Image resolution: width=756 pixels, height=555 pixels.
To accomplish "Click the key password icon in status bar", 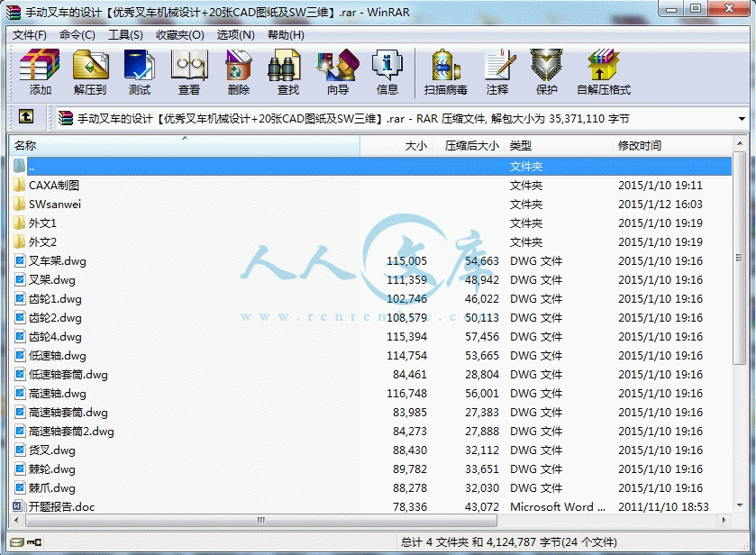I will pos(34,542).
